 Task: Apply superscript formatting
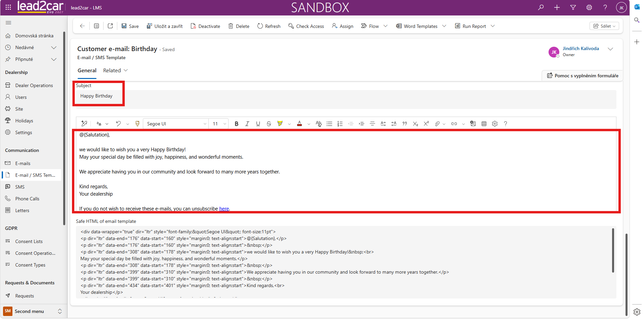[426, 124]
